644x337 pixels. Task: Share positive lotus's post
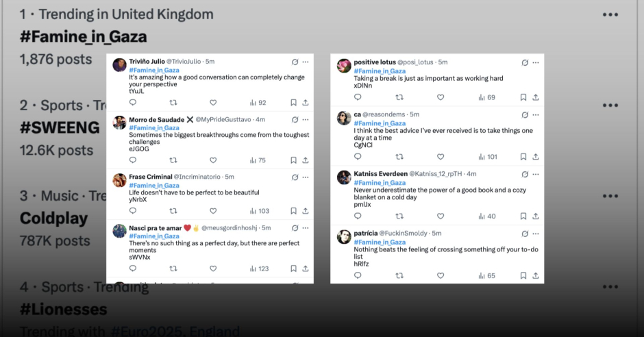536,97
